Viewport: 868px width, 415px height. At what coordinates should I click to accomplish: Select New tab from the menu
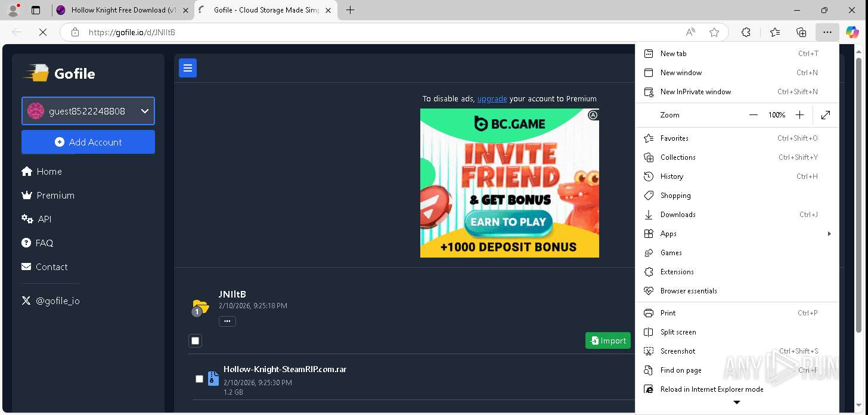pos(737,54)
